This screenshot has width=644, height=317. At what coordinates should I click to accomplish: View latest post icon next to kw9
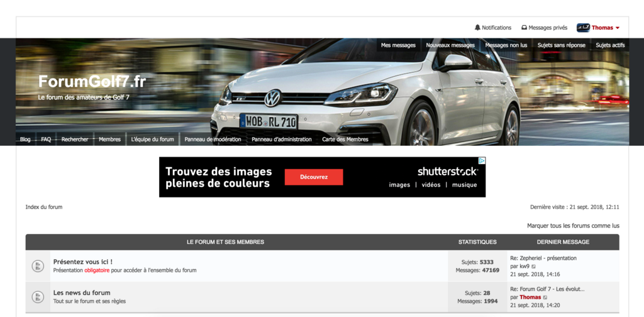click(x=533, y=267)
